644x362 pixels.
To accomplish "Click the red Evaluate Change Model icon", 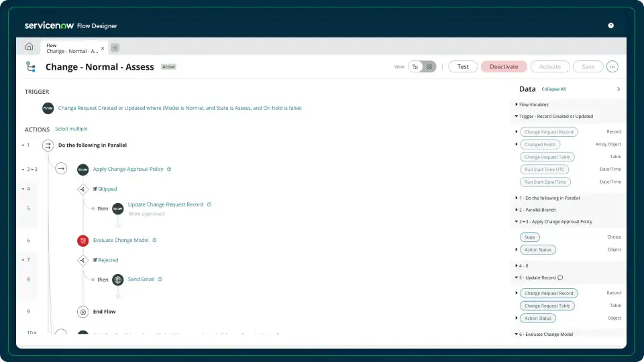I will tap(83, 241).
